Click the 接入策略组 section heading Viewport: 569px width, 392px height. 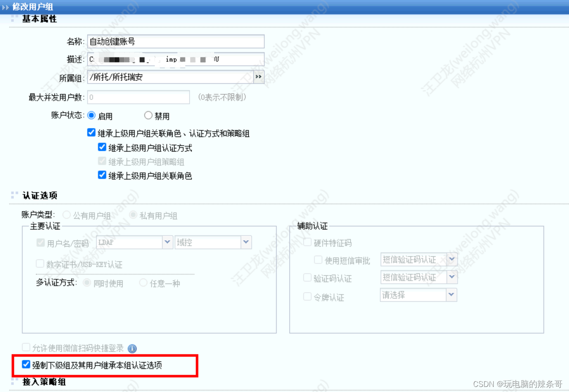[x=44, y=382]
